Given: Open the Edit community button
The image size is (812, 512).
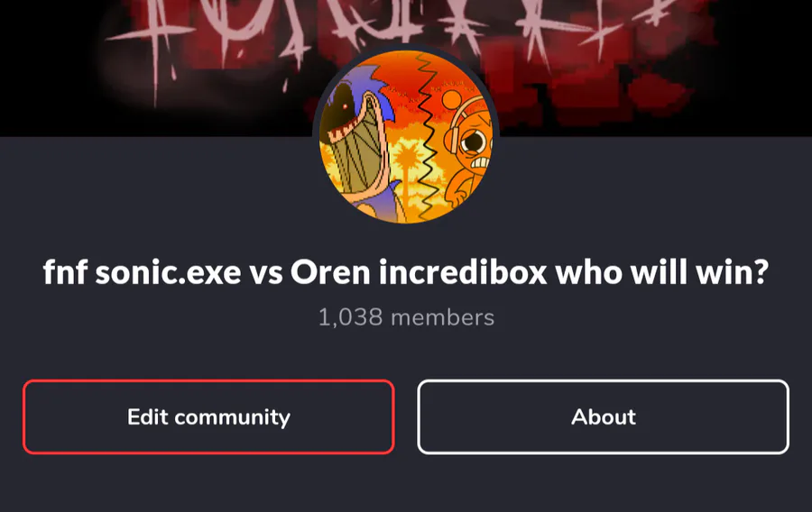Looking at the screenshot, I should pyautogui.click(x=208, y=416).
